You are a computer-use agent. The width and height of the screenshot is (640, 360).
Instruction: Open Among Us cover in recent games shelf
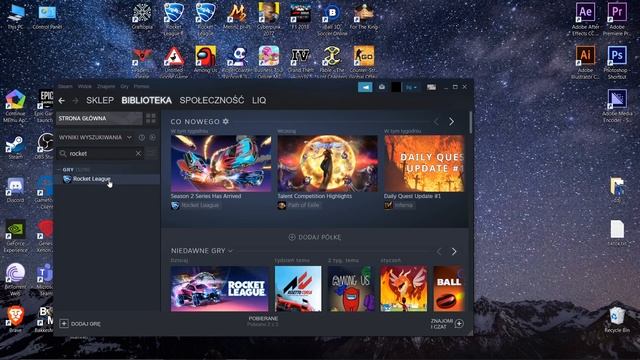click(x=351, y=289)
